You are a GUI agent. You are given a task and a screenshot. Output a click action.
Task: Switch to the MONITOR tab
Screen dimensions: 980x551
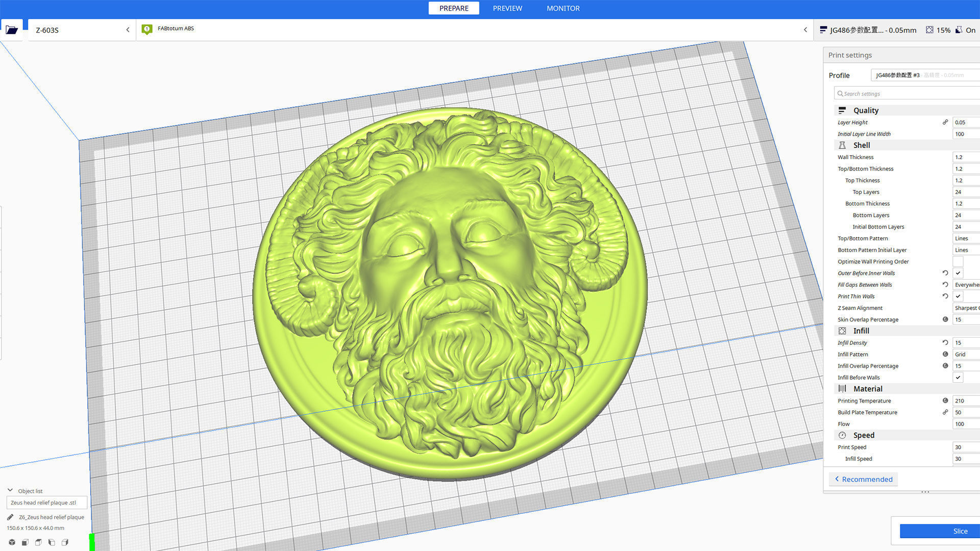(563, 8)
